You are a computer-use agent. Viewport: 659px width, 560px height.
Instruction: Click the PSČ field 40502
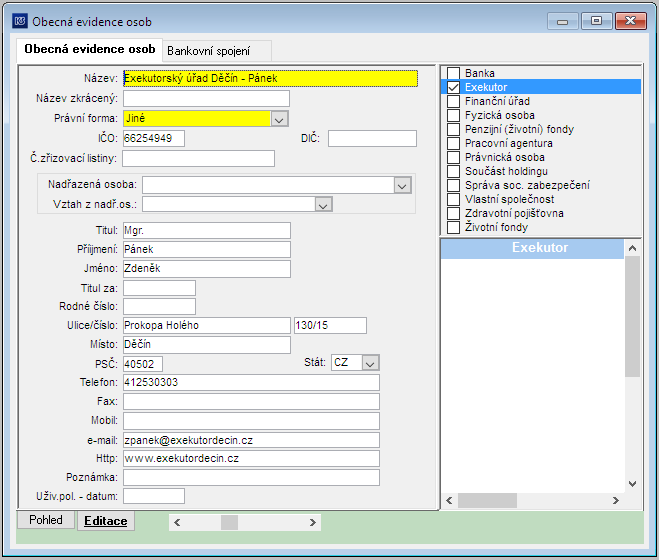coord(143,364)
